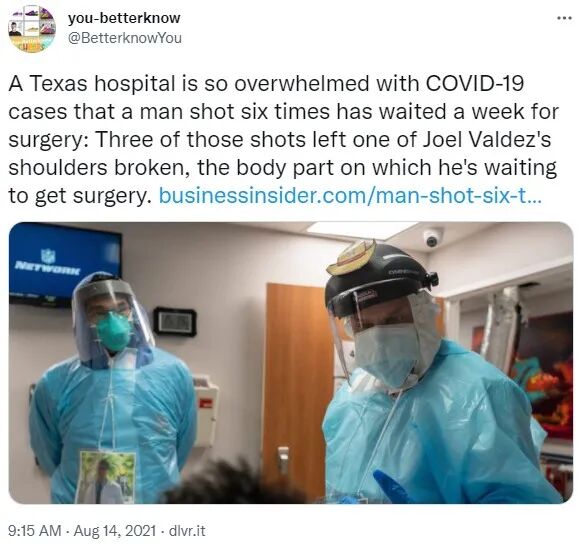This screenshot has width=585, height=553.
Task: Click the photo badge on left doctor's gown
Action: point(106,477)
